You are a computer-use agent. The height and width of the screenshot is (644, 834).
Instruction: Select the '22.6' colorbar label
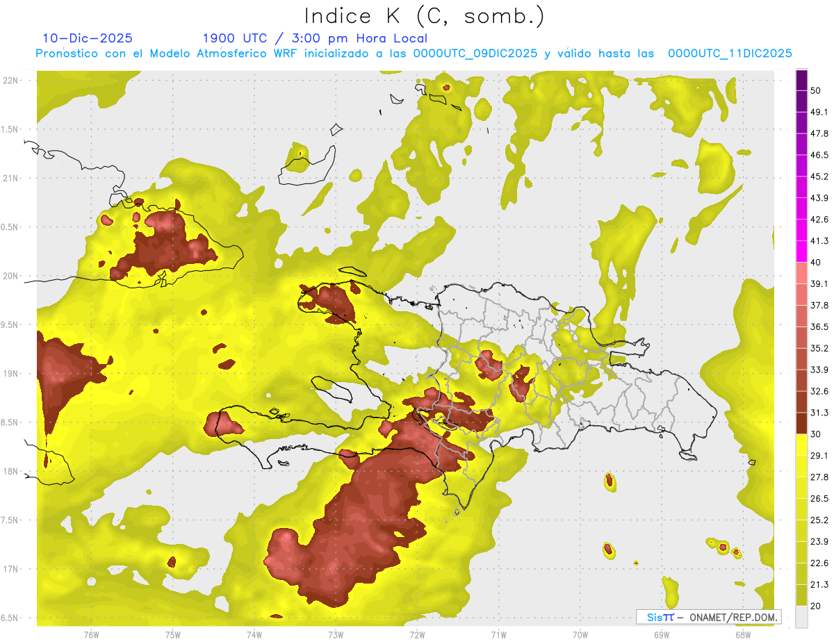[819, 563]
